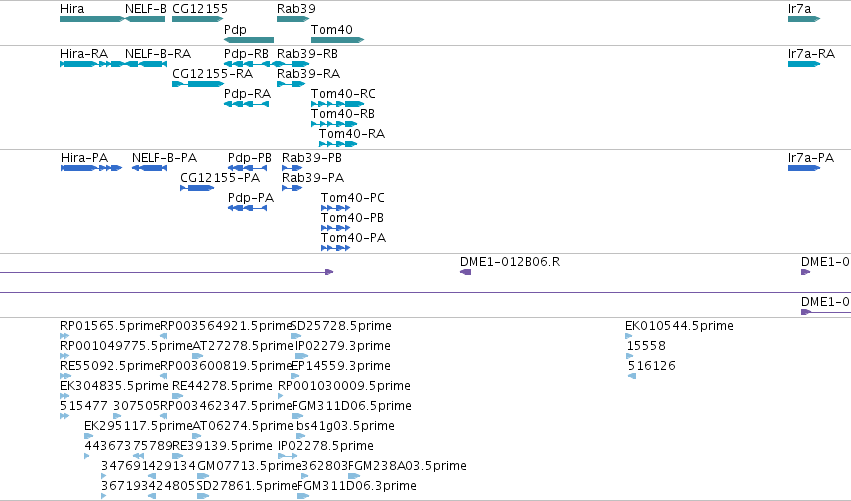851x501 pixels.
Task: Select the Tom40 gene label
Action: tap(332, 29)
